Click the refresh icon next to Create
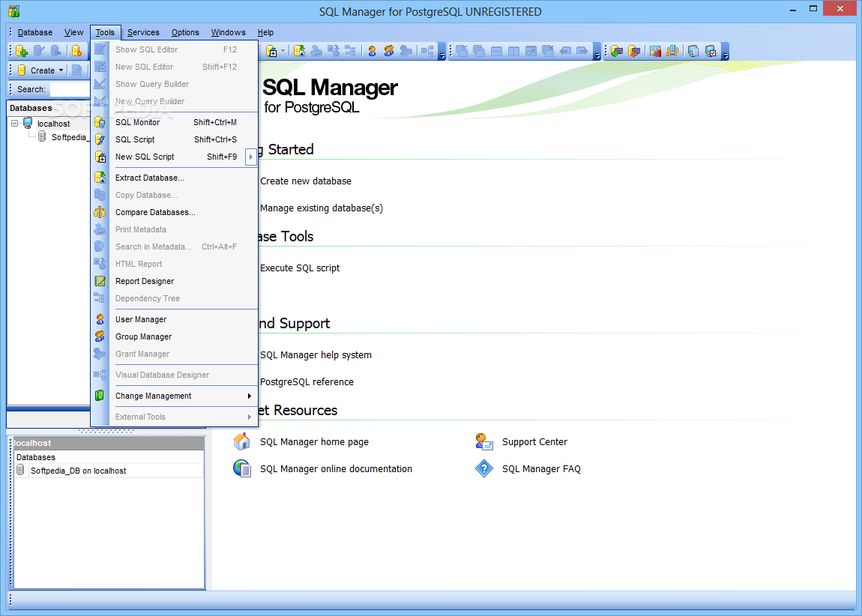 coord(77,70)
